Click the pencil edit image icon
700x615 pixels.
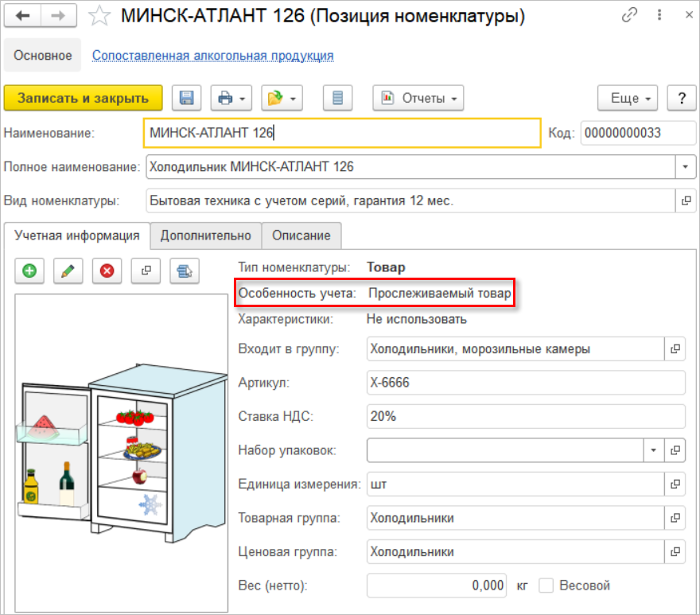tap(68, 271)
